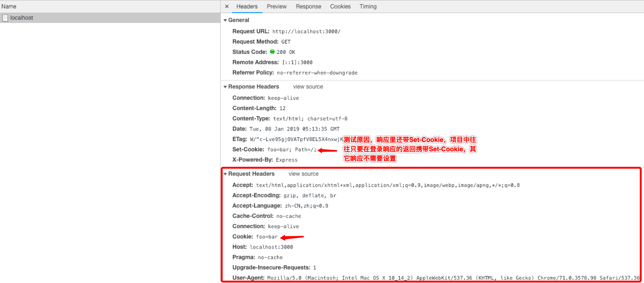Select Pragma no-cache value
The width and height of the screenshot is (644, 283).
coord(270,257)
